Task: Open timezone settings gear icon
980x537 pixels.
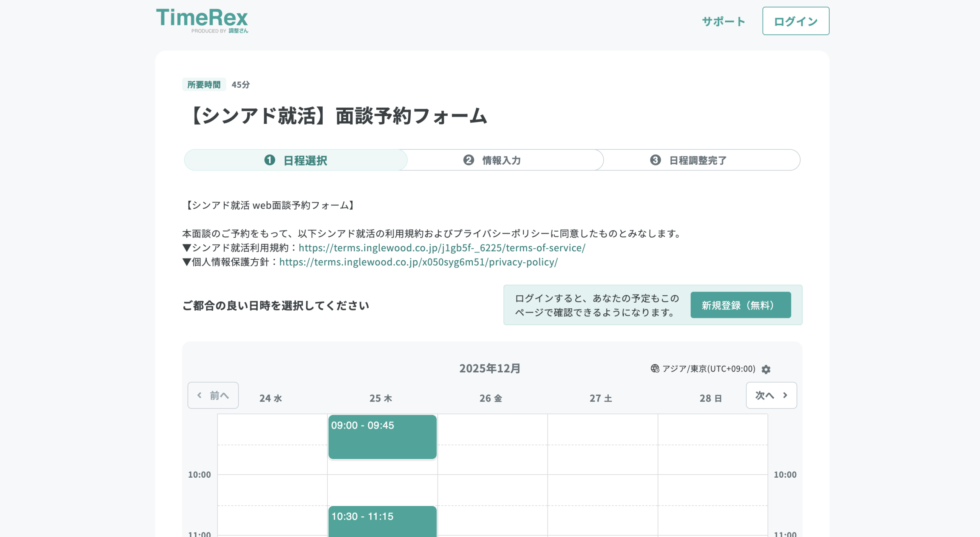Action: pos(766,369)
